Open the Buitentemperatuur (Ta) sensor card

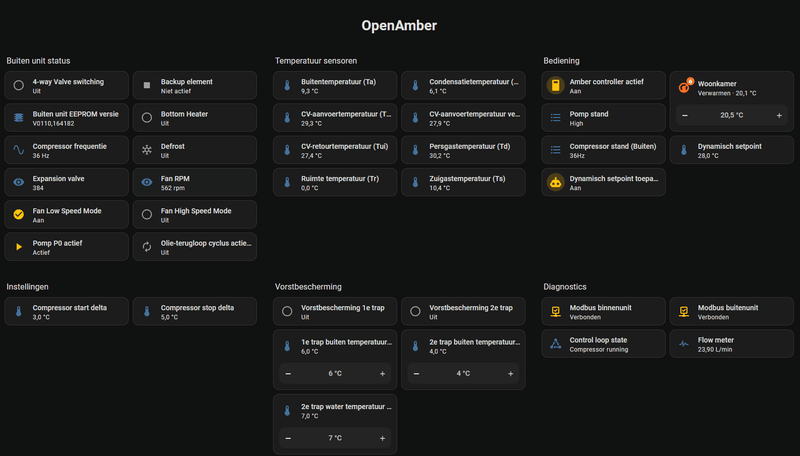point(334,86)
